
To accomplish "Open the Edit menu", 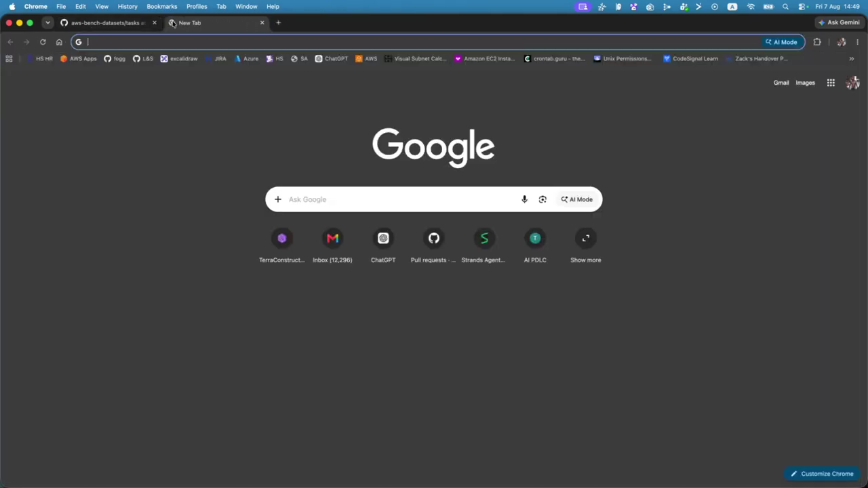I will pyautogui.click(x=81, y=7).
